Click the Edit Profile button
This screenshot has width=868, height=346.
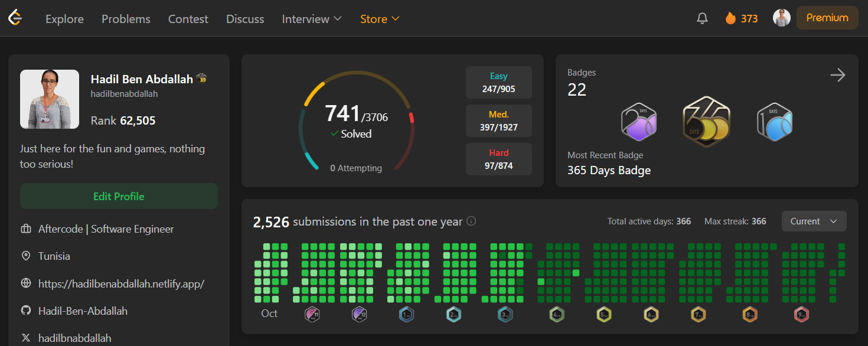point(119,196)
